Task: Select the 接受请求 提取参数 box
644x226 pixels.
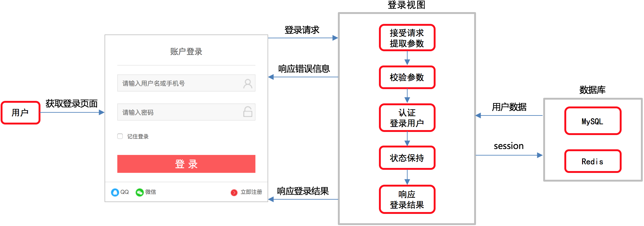Action: pos(407,38)
